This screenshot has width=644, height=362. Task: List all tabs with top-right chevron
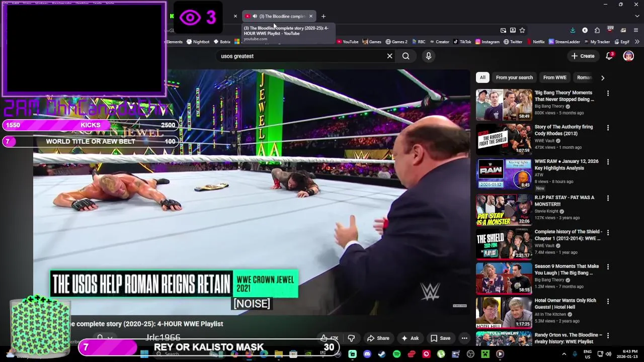click(x=636, y=16)
